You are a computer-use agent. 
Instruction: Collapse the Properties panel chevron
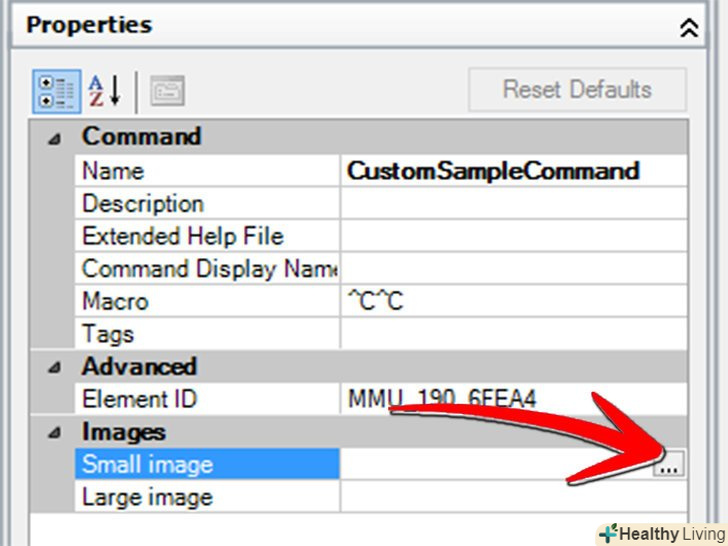pyautogui.click(x=689, y=28)
